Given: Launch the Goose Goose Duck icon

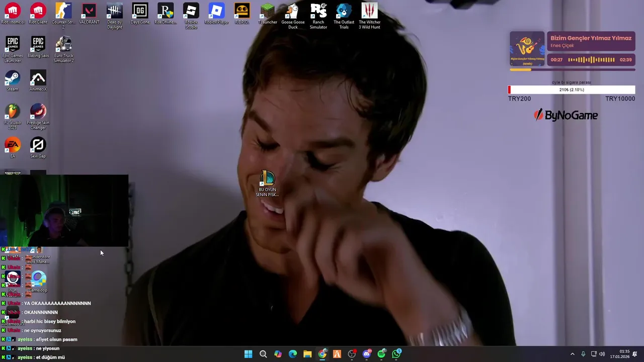Looking at the screenshot, I should (x=293, y=16).
